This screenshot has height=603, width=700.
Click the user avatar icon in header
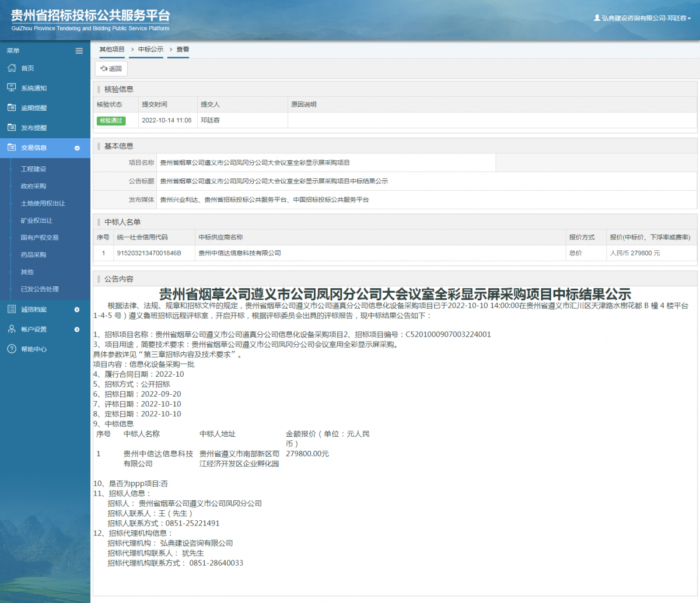[597, 18]
